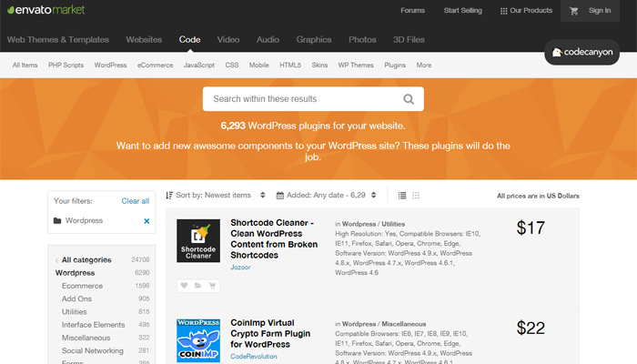This screenshot has width=637, height=364.
Task: Open the shopping cart icon in header
Action: click(573, 11)
